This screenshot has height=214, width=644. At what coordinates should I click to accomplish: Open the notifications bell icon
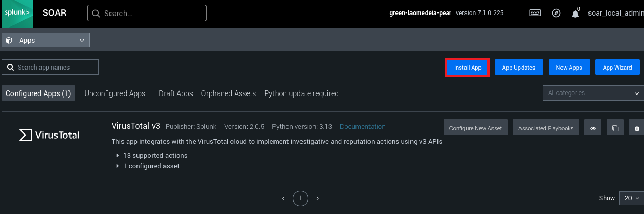point(575,14)
